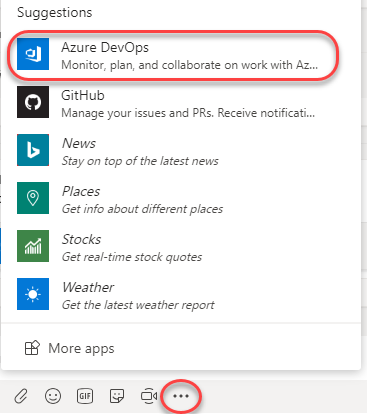367x414 pixels.
Task: Open the sticker picker icon
Action: (117, 396)
